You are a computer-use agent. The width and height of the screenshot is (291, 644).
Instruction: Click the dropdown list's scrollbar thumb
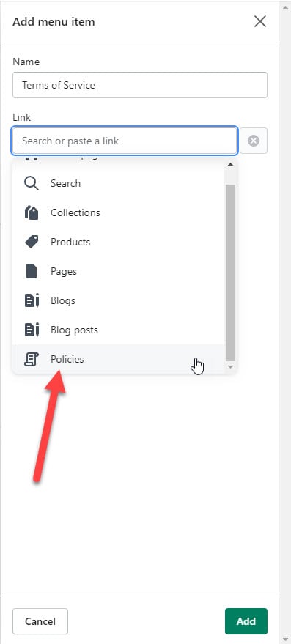231,273
